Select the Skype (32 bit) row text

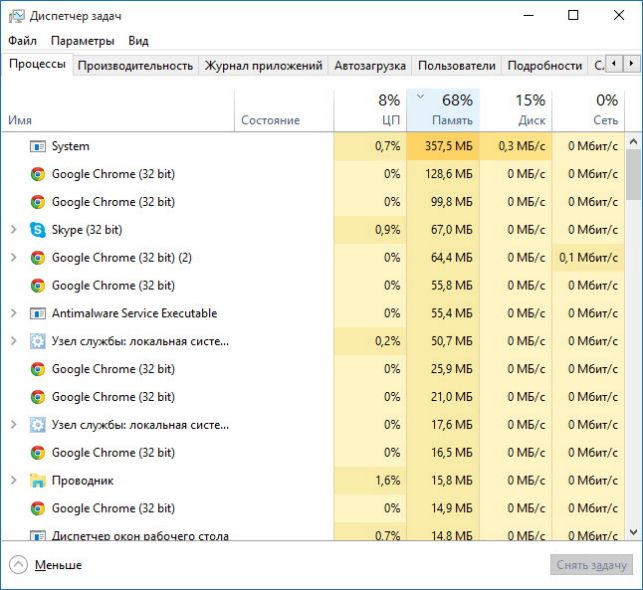click(87, 230)
